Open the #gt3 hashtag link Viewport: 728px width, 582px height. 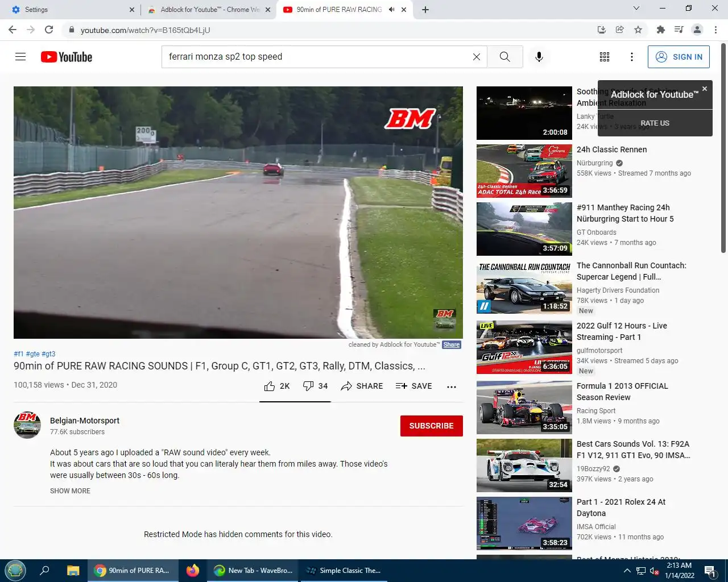pos(48,354)
